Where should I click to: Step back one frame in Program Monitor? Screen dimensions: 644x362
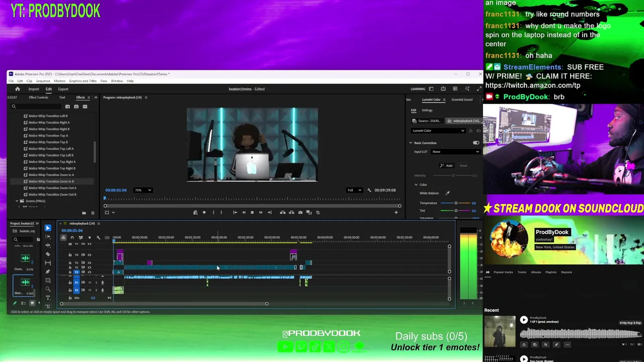coord(244,212)
